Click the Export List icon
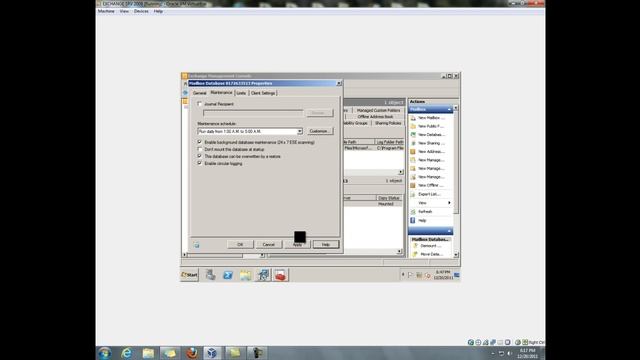The height and width of the screenshot is (360, 640). pos(413,194)
